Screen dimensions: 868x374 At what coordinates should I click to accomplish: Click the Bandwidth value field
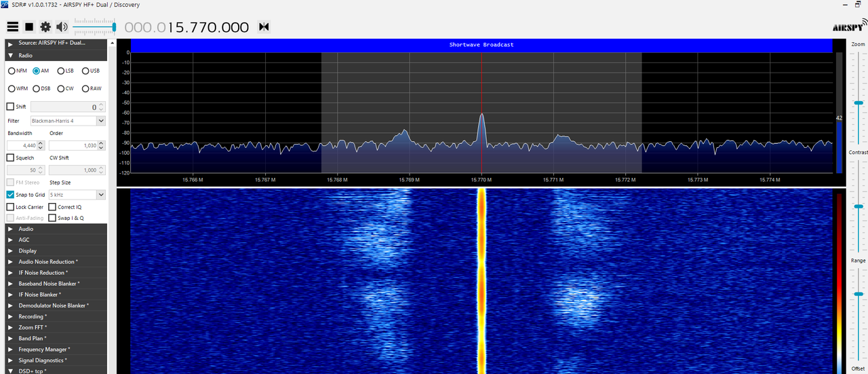(x=26, y=145)
